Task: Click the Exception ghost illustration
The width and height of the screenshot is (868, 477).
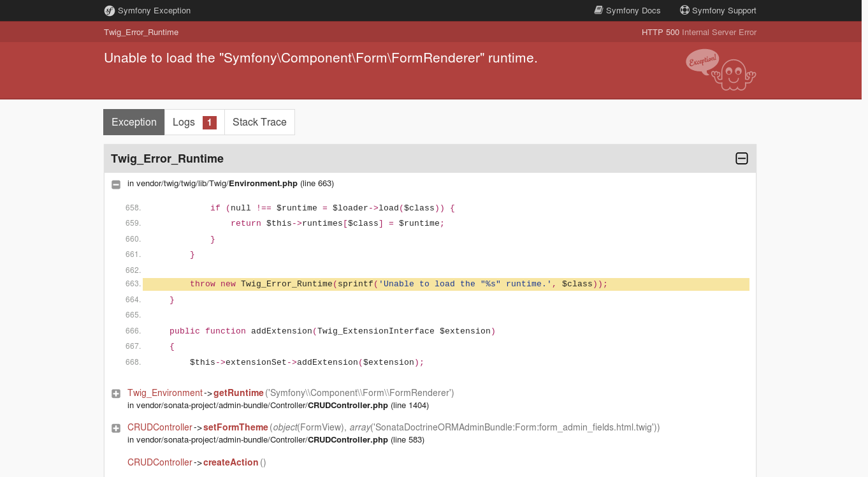Action: click(x=721, y=70)
